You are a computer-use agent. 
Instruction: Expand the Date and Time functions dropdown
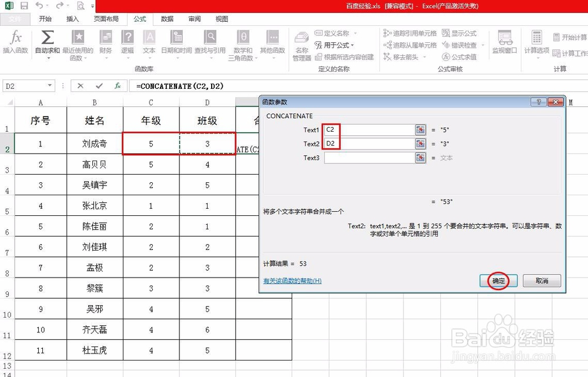[x=178, y=57]
